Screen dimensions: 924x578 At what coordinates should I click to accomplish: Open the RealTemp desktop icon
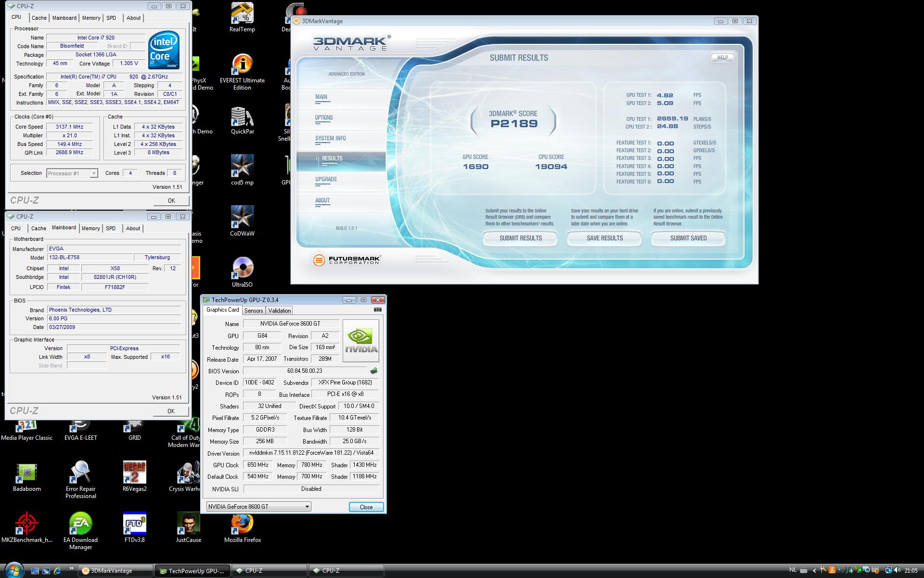point(242,17)
